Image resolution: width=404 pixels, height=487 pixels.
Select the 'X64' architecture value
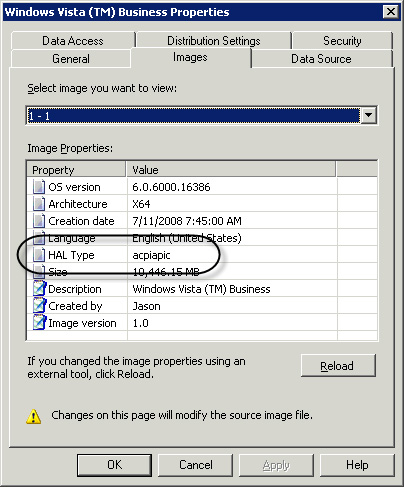pyautogui.click(x=141, y=204)
